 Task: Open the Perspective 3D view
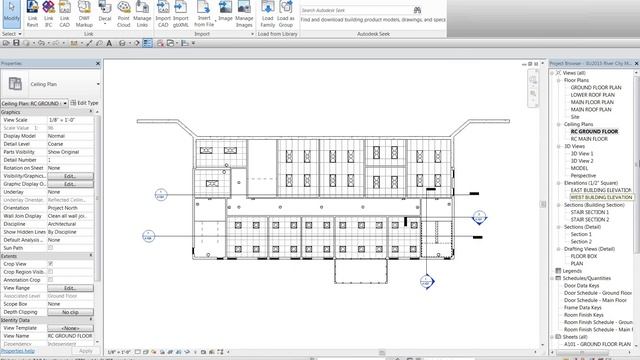(583, 176)
